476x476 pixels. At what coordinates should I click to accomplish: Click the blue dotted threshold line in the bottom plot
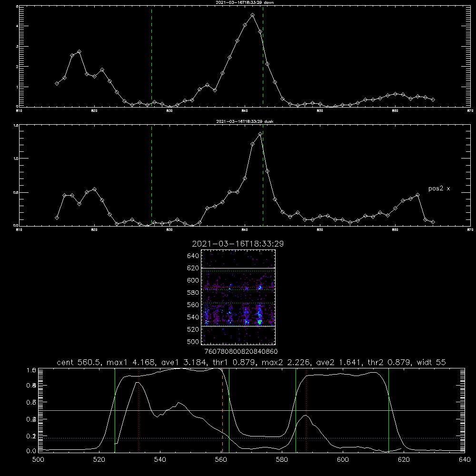[x=251, y=438]
